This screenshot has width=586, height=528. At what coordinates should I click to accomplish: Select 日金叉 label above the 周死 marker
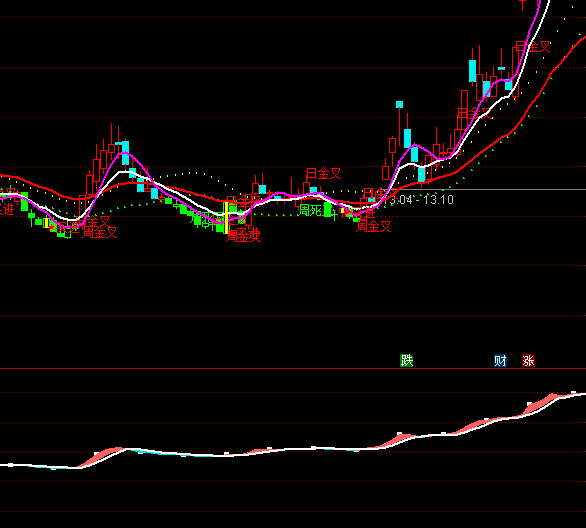coord(324,173)
